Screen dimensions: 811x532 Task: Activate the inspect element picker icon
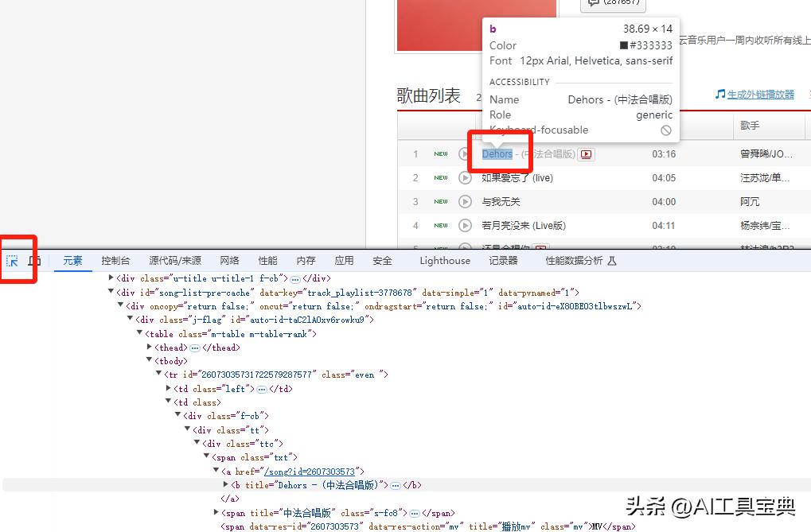12,261
